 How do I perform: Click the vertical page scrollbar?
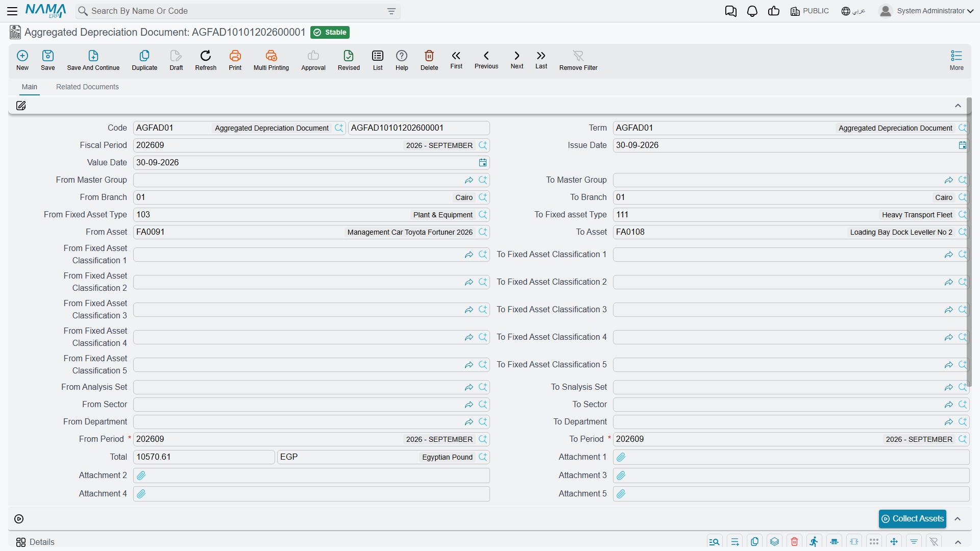969,242
